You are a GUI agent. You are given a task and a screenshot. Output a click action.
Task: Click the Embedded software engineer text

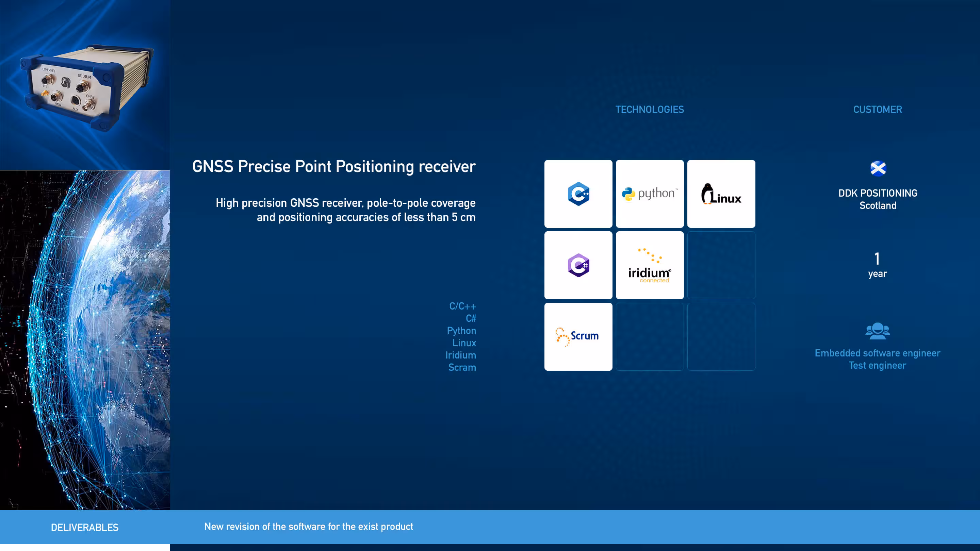click(877, 353)
